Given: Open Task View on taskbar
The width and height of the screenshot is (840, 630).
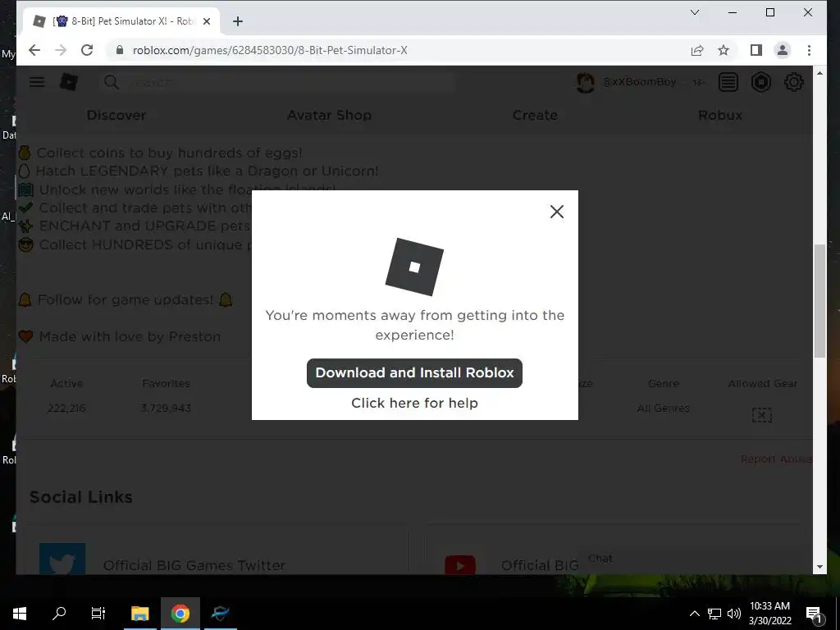Looking at the screenshot, I should (98, 614).
